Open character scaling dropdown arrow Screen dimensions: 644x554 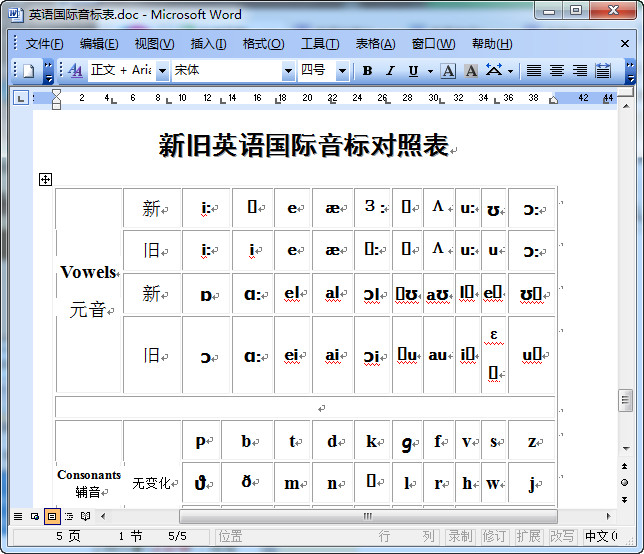tap(510, 71)
